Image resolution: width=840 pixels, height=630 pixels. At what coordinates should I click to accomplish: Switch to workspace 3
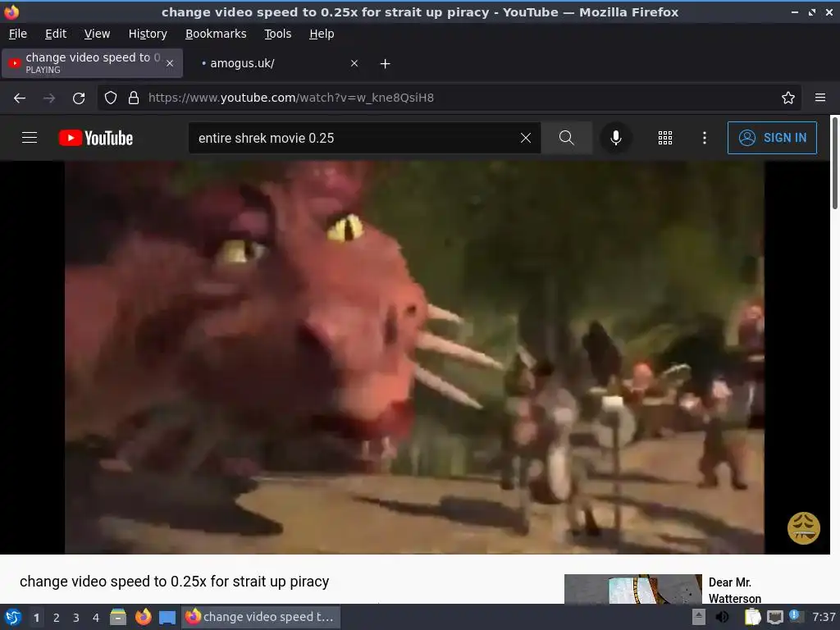76,618
